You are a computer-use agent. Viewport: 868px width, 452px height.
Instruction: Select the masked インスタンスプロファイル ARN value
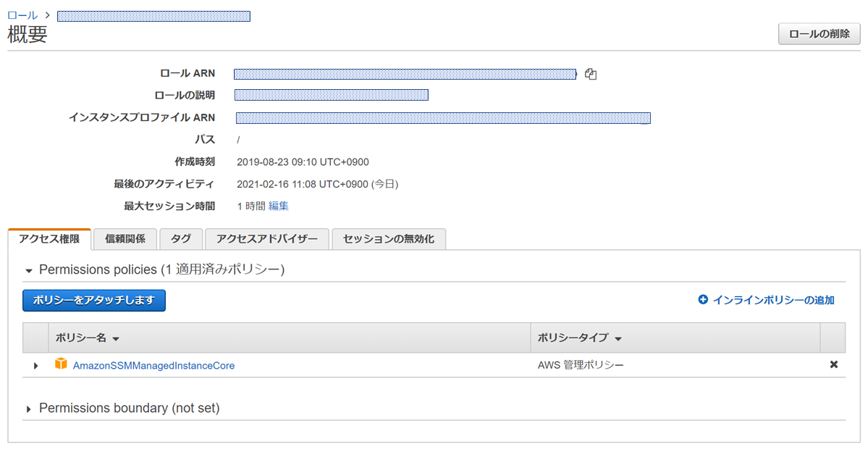coord(443,118)
